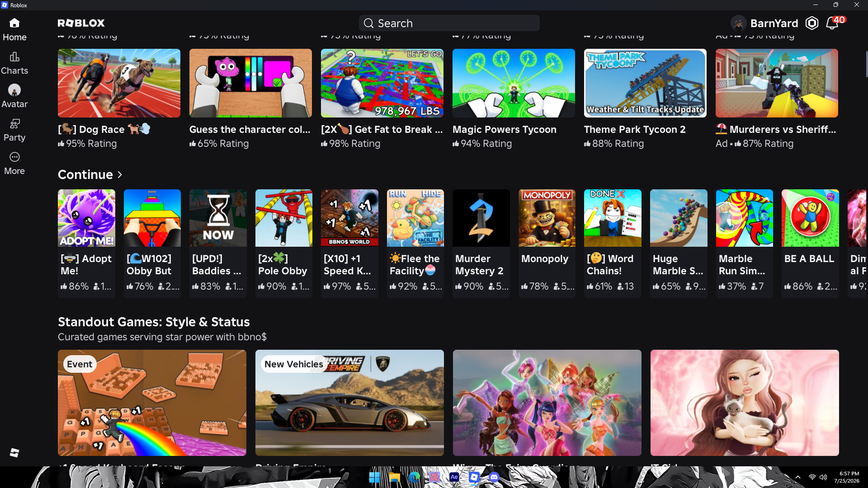The image size is (868, 488).
Task: Open the Get Fat to Break thumbnail
Action: pyautogui.click(x=382, y=83)
